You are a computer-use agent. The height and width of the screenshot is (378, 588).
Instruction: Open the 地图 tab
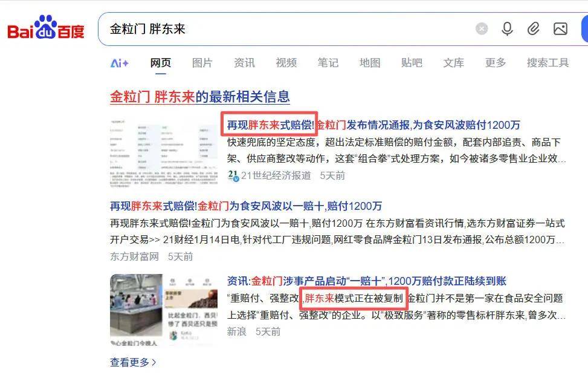click(370, 63)
